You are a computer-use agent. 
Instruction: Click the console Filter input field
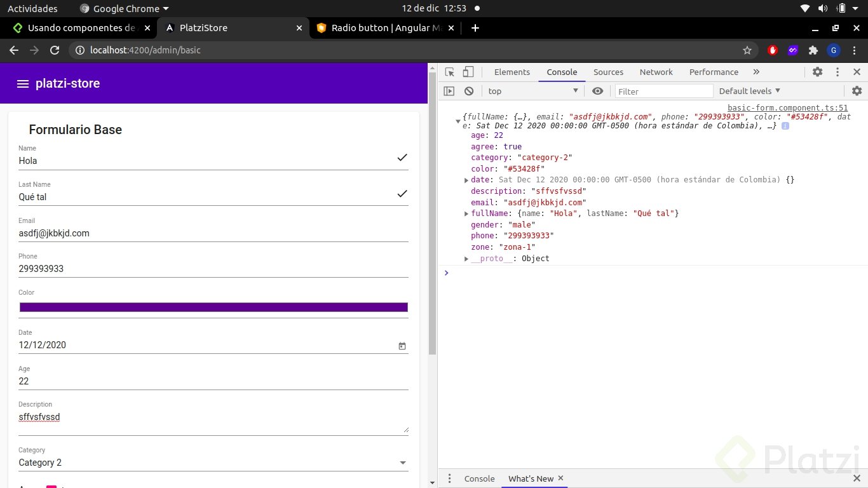tap(664, 91)
